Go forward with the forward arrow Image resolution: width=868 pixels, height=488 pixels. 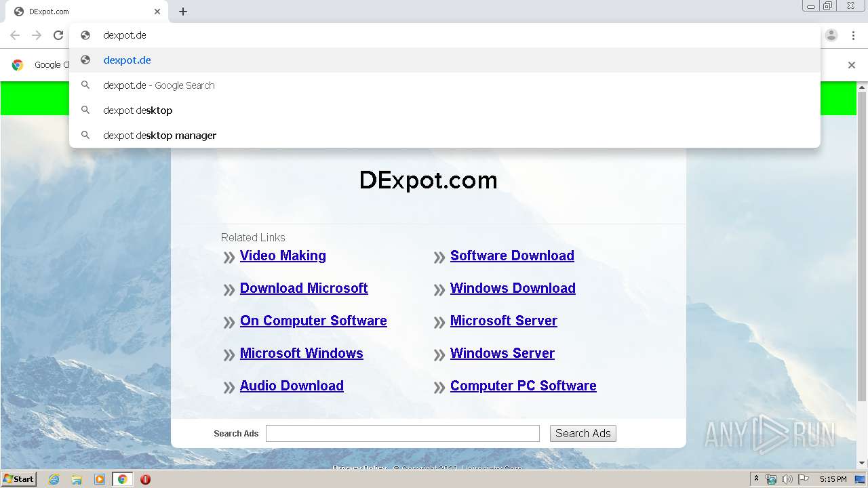pos(37,35)
